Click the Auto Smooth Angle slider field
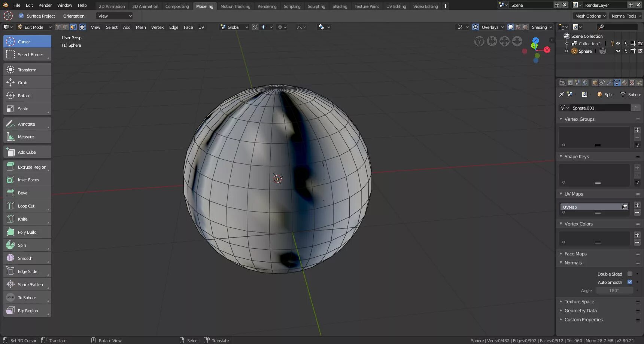This screenshot has width=644, height=344. 614,291
